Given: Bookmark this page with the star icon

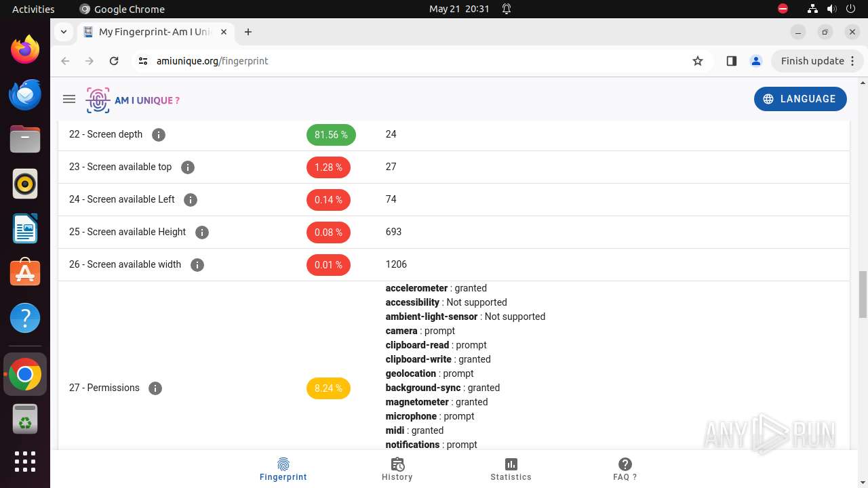Looking at the screenshot, I should [698, 61].
